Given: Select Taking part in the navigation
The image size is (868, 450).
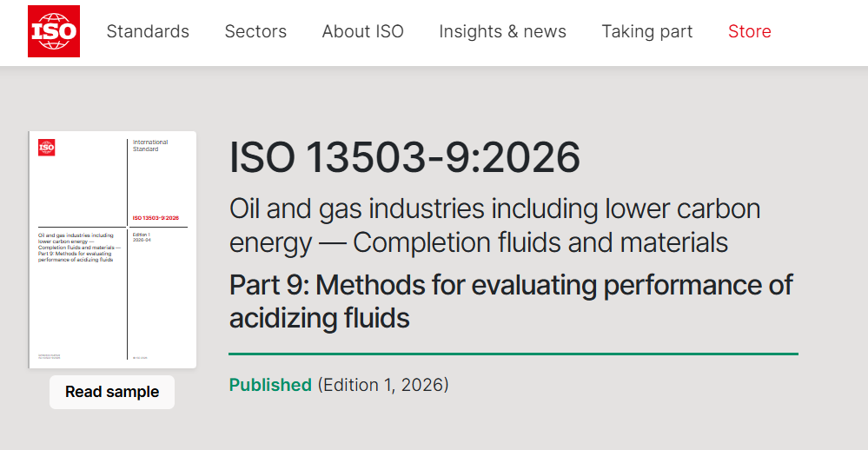Looking at the screenshot, I should (646, 31).
